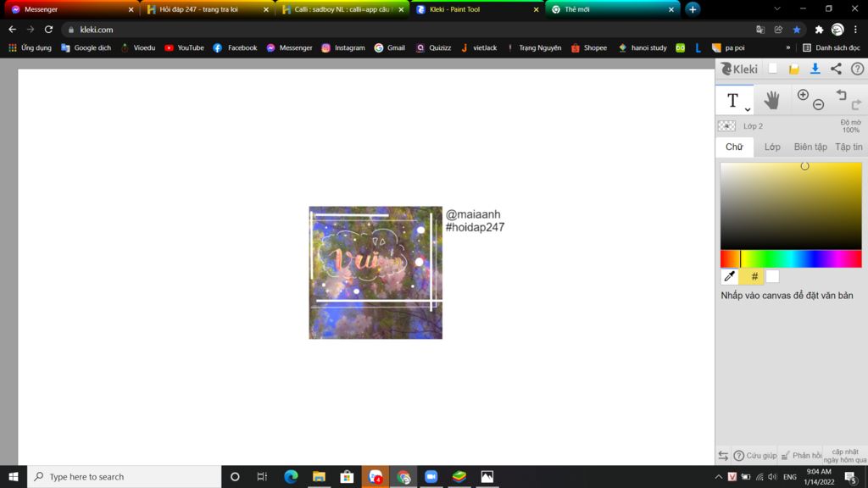Open an image file with folder icon

coord(793,69)
